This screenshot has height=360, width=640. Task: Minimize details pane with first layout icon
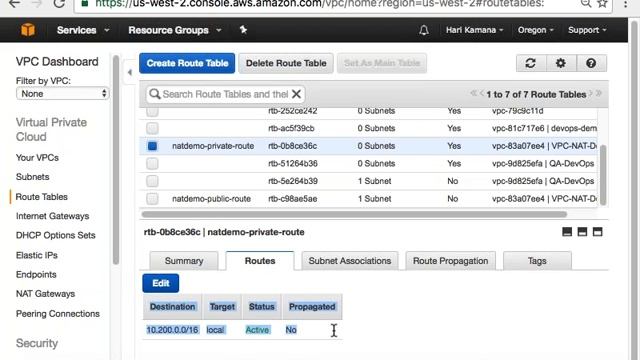tap(567, 232)
